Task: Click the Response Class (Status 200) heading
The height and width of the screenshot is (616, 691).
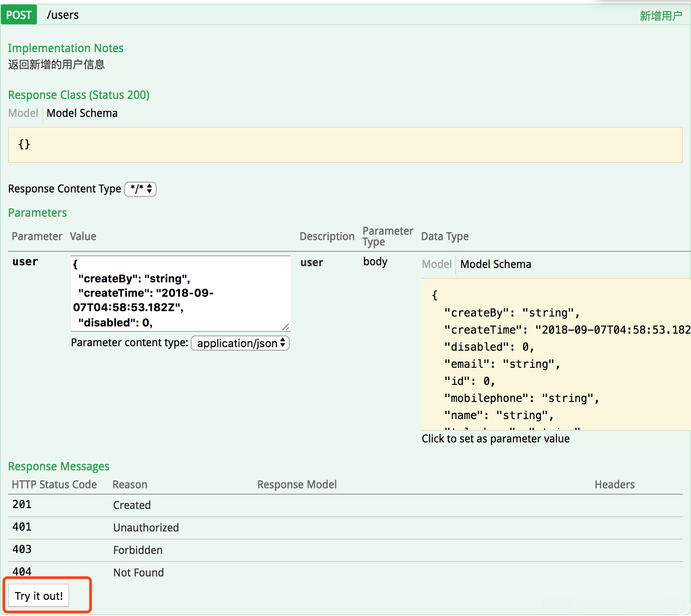Action: click(x=79, y=95)
